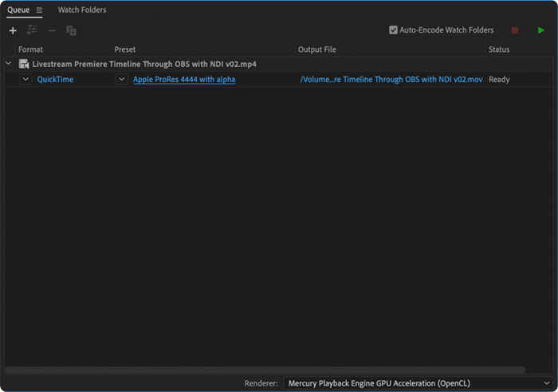Click the Status column header
The image size is (558, 392).
[499, 49]
